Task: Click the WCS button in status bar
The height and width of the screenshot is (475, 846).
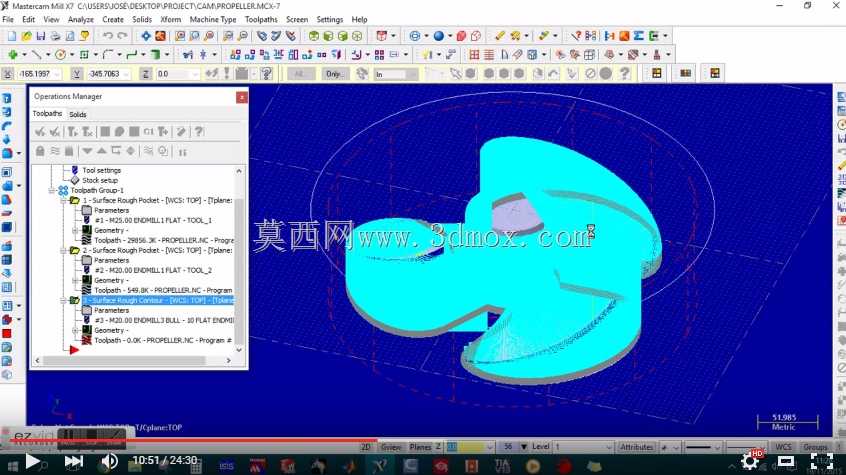Action: click(783, 447)
